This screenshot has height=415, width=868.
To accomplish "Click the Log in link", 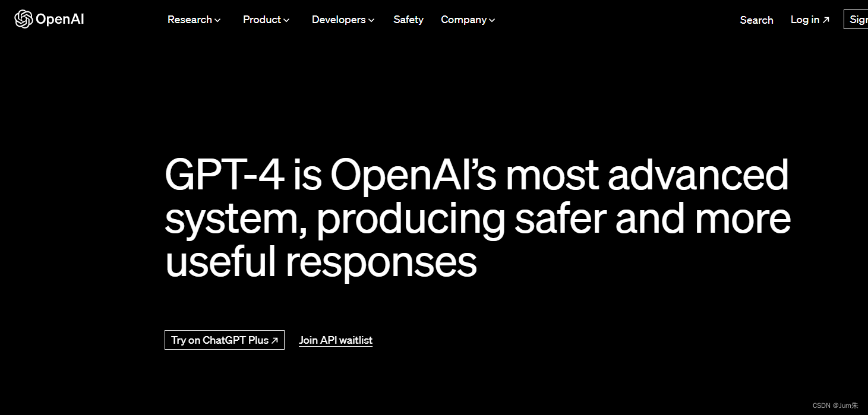I will click(x=810, y=20).
